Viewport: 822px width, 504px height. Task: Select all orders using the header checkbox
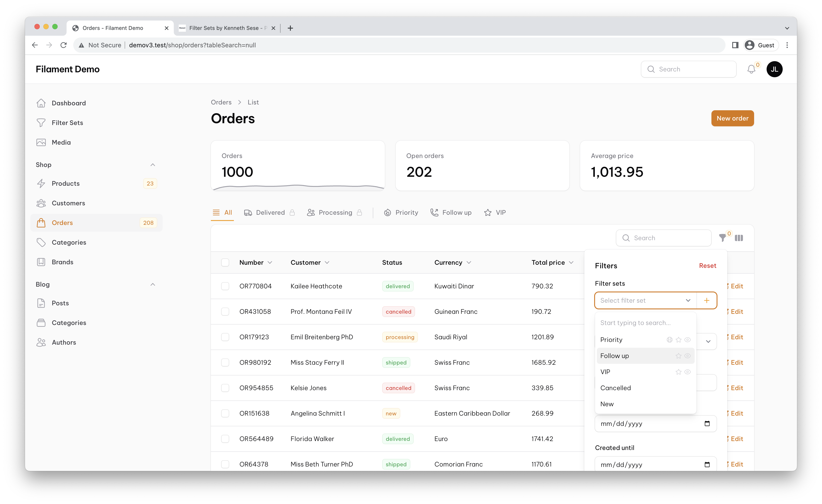(x=225, y=262)
